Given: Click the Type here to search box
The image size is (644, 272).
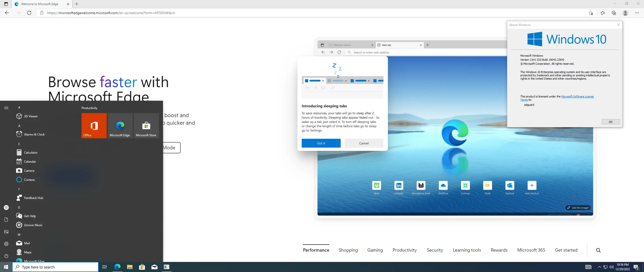Looking at the screenshot, I should (55, 267).
